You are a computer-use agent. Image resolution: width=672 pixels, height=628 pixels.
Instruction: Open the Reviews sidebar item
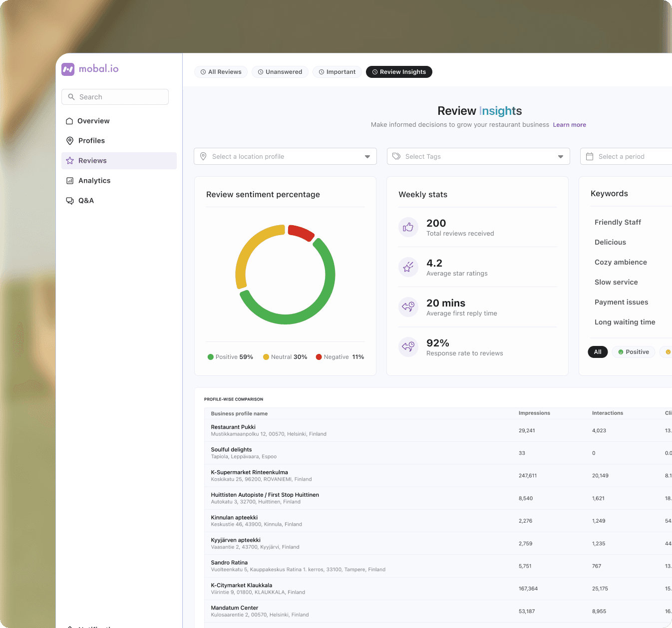[x=119, y=161]
